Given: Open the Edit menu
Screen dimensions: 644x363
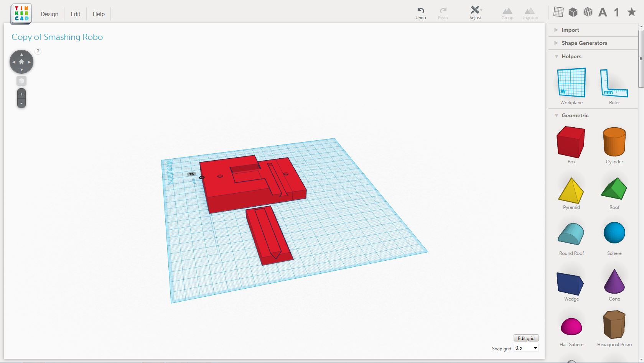Looking at the screenshot, I should [76, 14].
